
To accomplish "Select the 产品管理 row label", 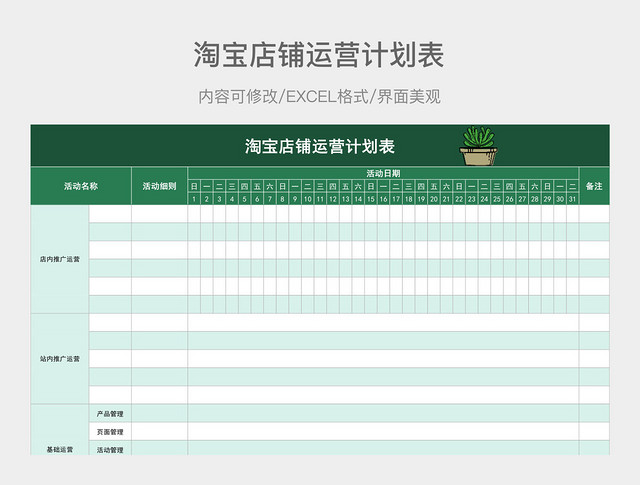I will 110,414.
